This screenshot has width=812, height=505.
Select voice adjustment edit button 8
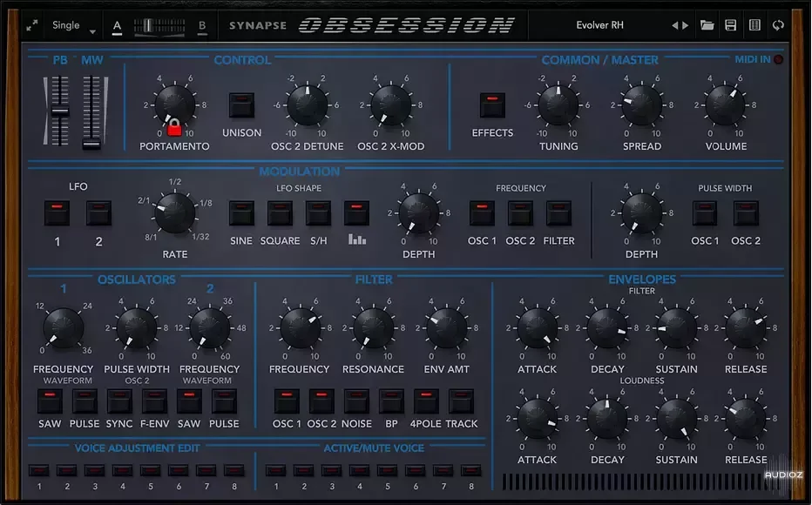(x=234, y=470)
